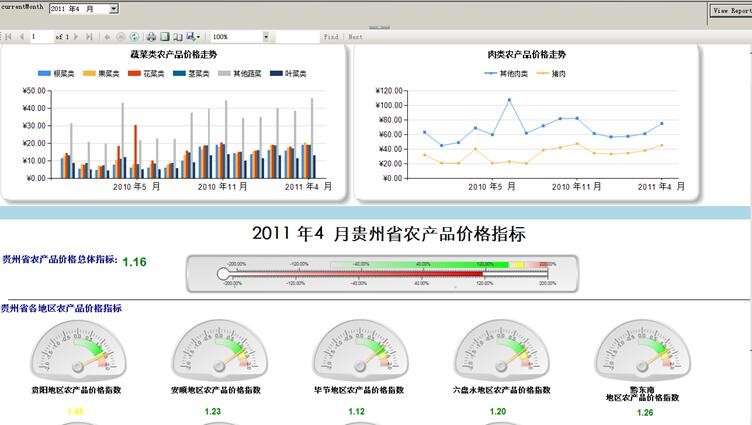Viewport: 752px width, 425px height.
Task: Refresh the report
Action: (x=134, y=37)
